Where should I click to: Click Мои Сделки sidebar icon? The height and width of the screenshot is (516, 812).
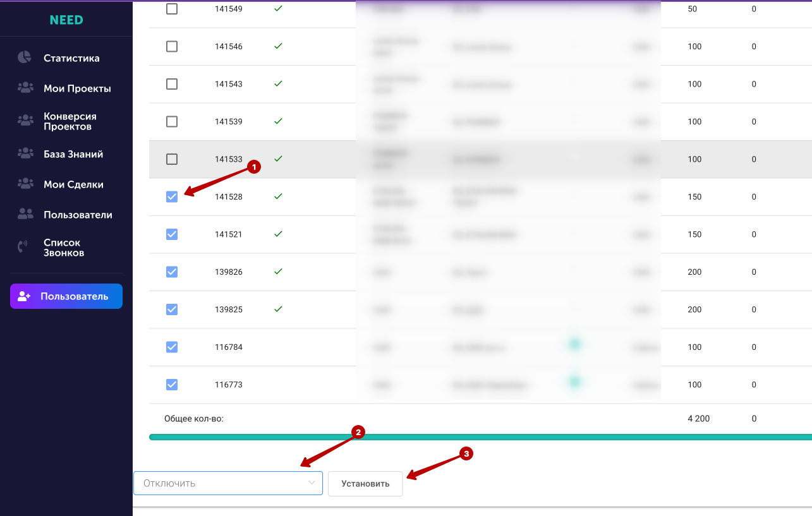coord(25,184)
